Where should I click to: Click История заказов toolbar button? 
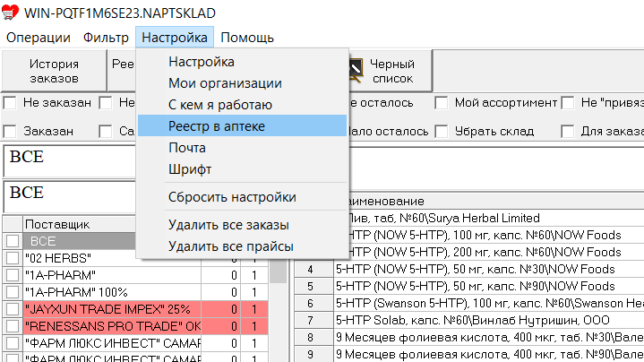click(x=54, y=71)
